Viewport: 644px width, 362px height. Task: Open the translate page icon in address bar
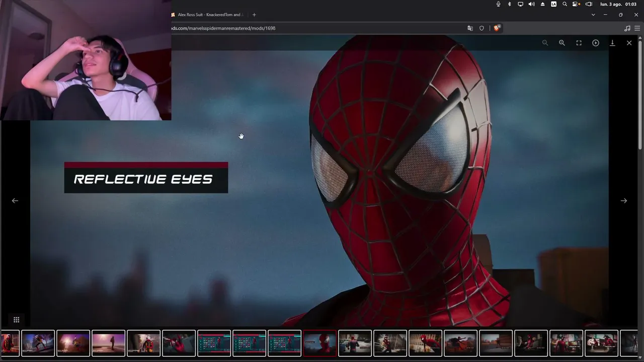(470, 28)
